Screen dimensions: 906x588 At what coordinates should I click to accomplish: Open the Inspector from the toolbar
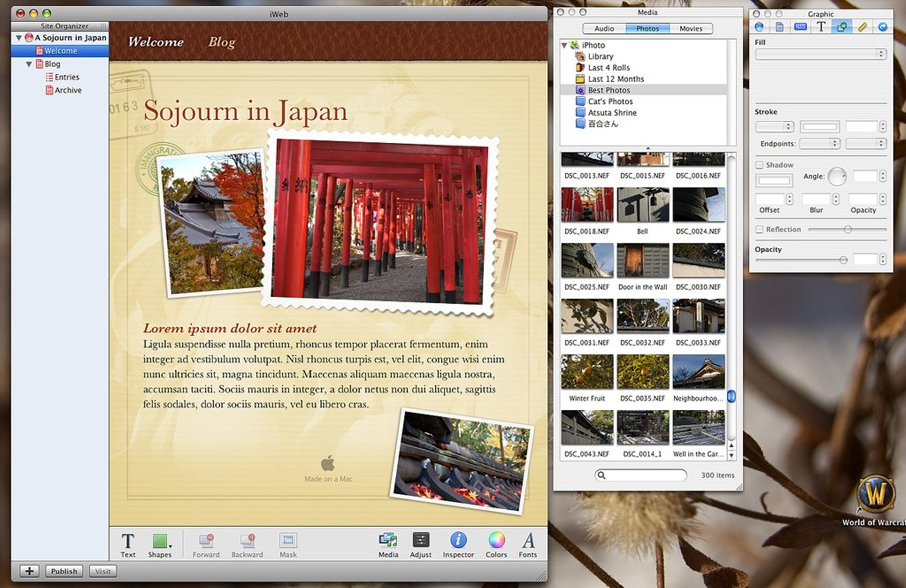[458, 540]
